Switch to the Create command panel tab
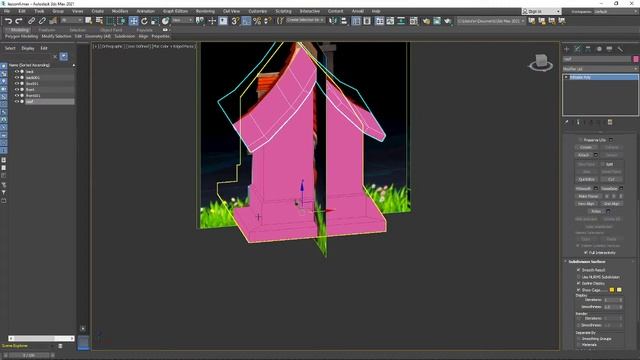This screenshot has height=360, width=640. coord(567,49)
